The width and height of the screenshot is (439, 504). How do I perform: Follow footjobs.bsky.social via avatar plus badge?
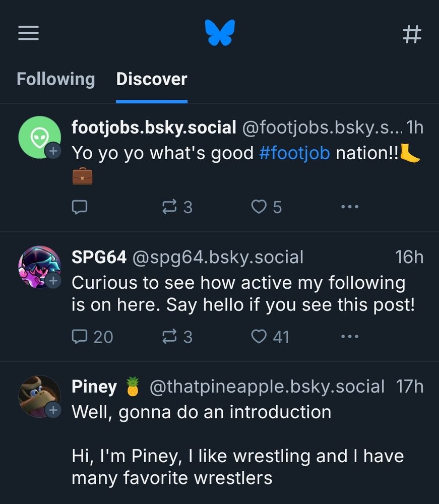click(53, 150)
